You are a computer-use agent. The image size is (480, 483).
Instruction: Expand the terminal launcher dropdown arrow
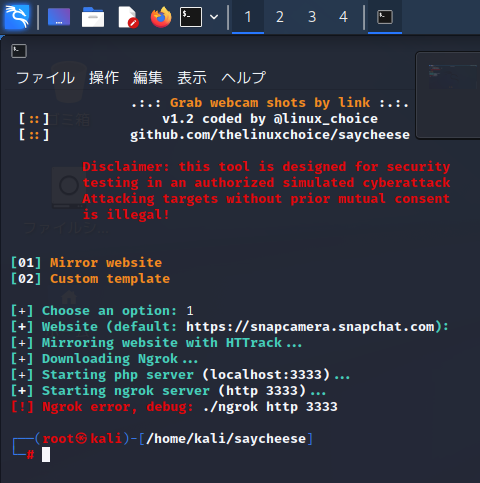click(x=214, y=17)
